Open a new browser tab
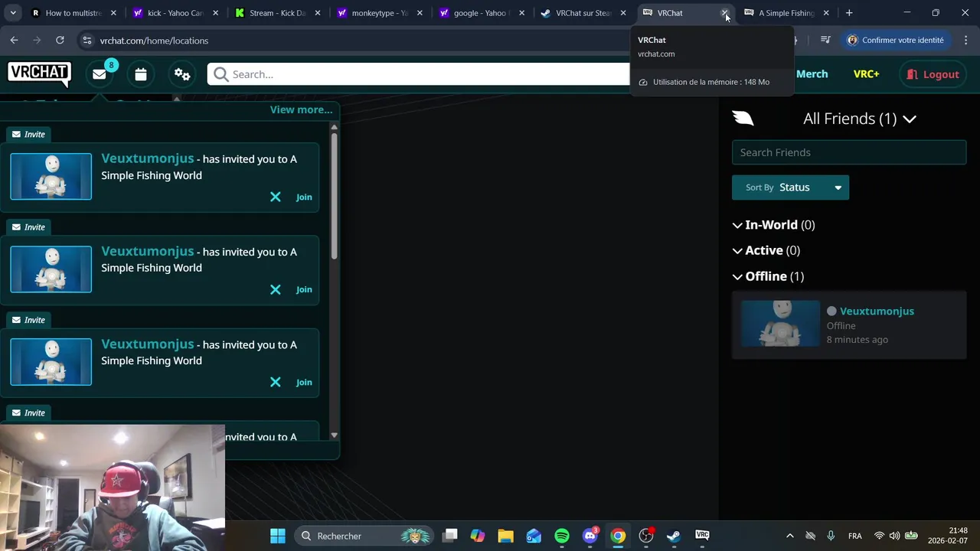 click(849, 13)
